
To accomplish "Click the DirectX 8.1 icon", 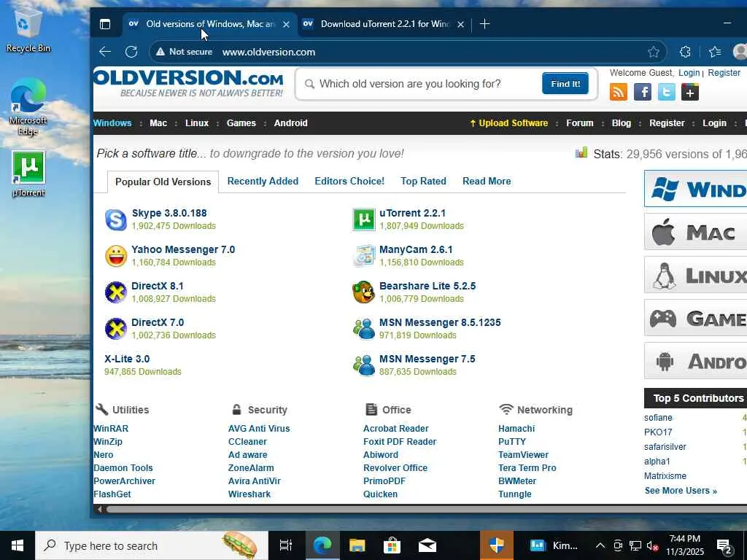I will pos(116,292).
